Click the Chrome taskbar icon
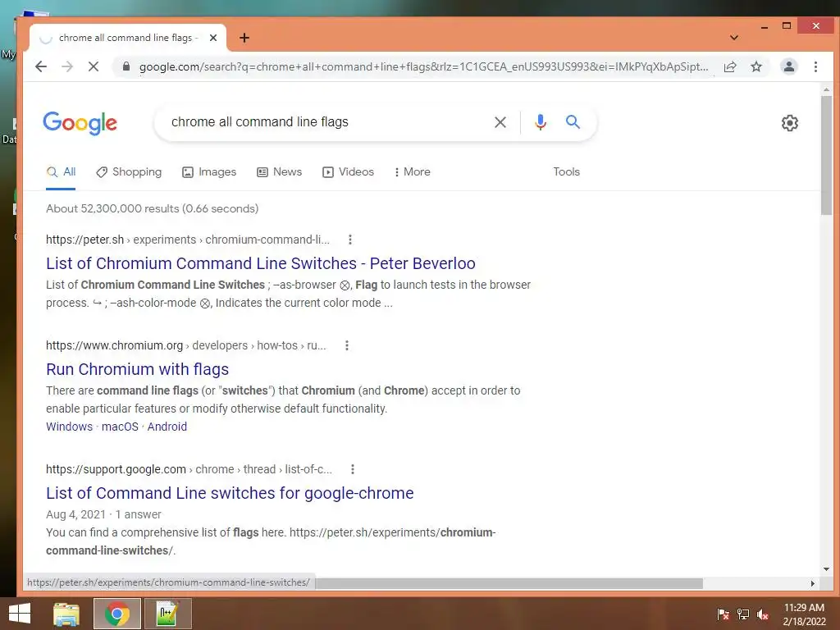Viewport: 840px width, 630px height. (116, 614)
